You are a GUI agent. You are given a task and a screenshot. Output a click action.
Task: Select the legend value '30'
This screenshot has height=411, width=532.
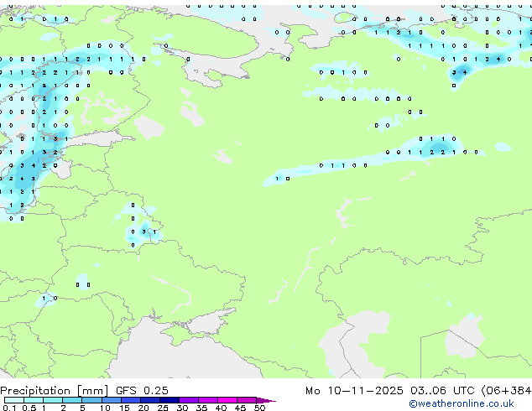(x=182, y=408)
